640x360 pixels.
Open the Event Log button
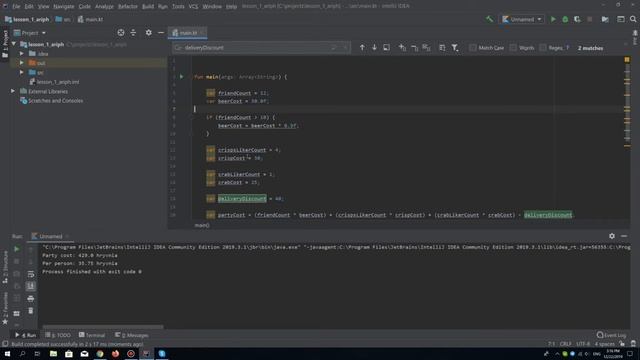(x=611, y=335)
